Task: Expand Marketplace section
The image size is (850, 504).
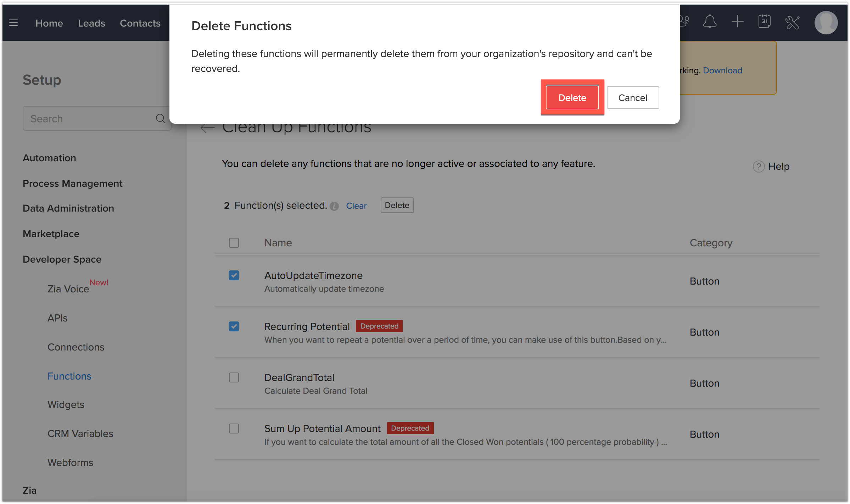Action: [x=51, y=234]
